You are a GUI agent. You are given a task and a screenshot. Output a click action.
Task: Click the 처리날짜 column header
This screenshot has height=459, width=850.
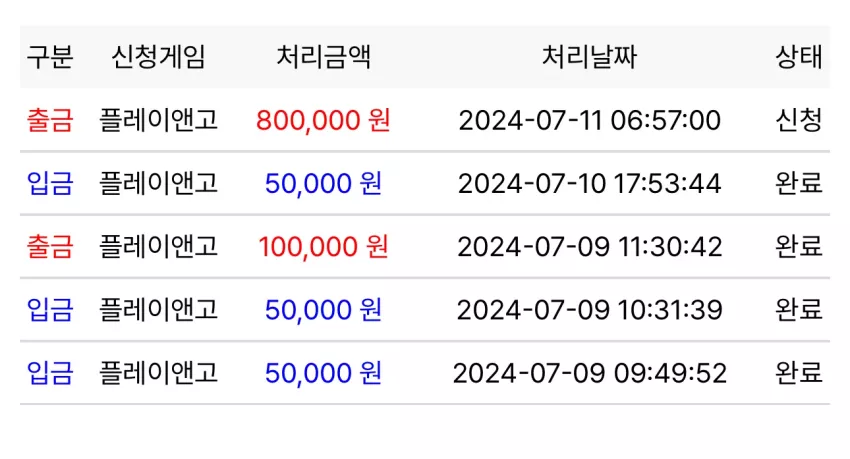pyautogui.click(x=589, y=57)
